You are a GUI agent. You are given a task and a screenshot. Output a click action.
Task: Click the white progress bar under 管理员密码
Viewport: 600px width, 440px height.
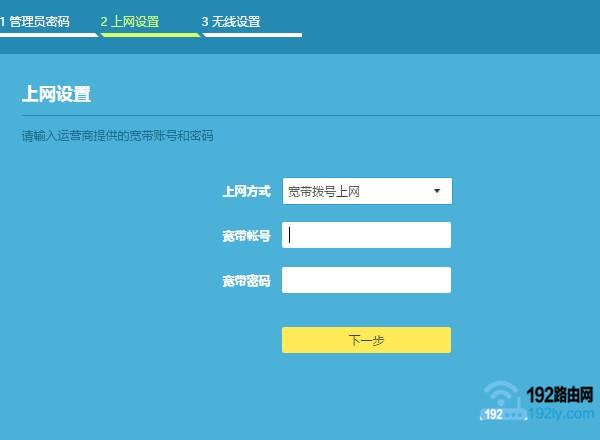coord(46,35)
